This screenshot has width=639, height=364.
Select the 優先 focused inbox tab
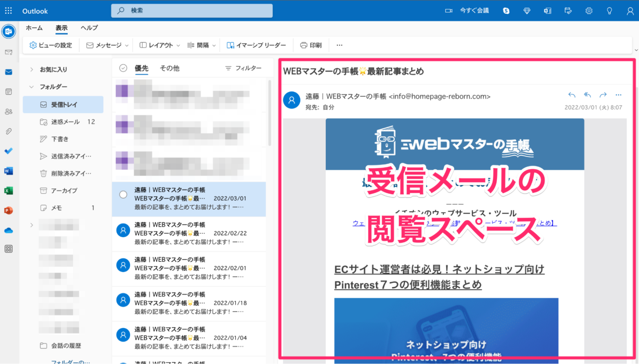click(141, 68)
